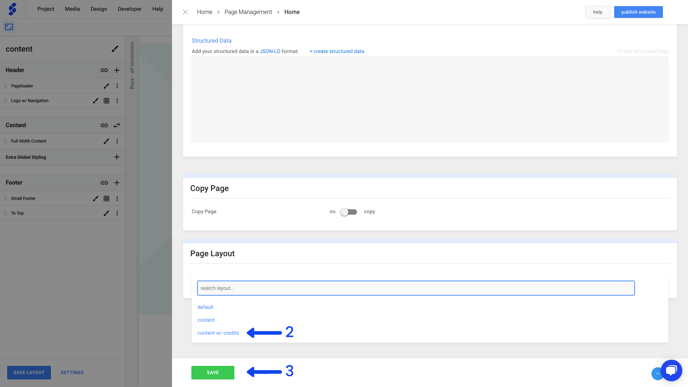Viewport: 688px width, 387px height.
Task: Click into the structured data text area
Action: (x=430, y=99)
